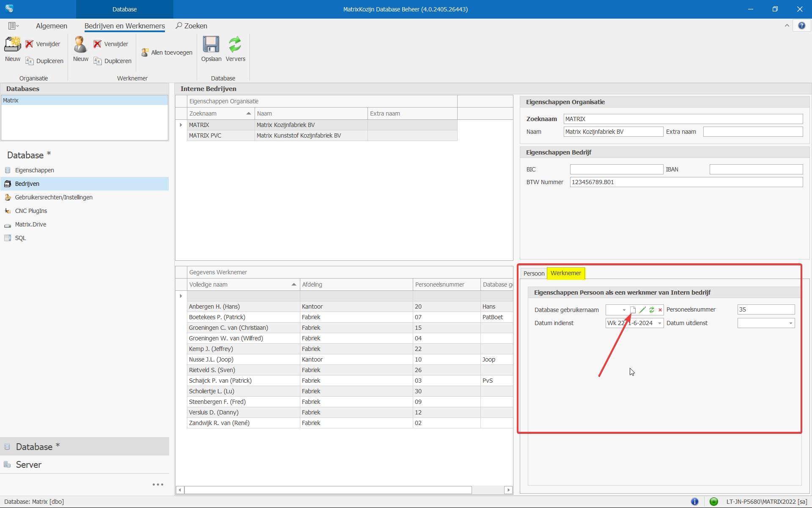Click the horizontal scrollbar right arrow
Screen dimensions: 812x508
point(508,490)
